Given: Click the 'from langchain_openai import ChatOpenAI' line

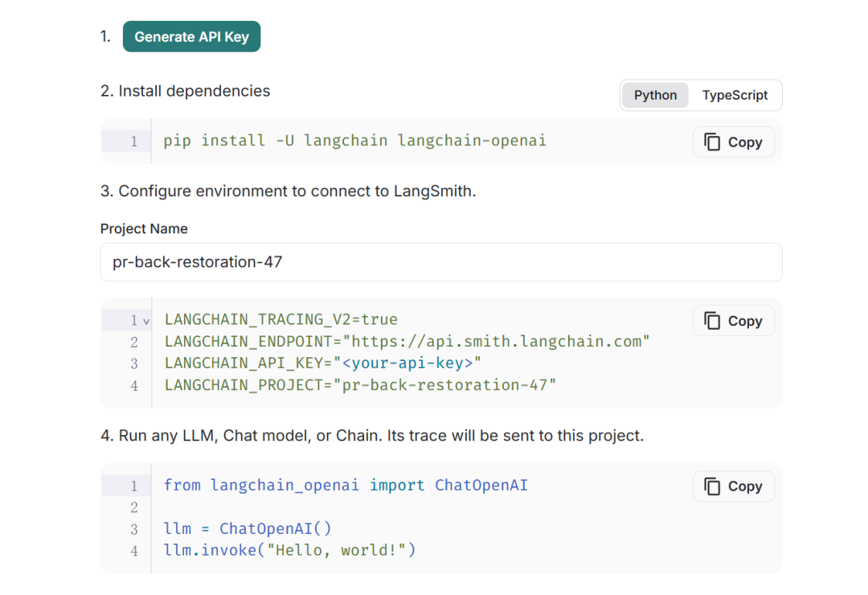Looking at the screenshot, I should 346,486.
